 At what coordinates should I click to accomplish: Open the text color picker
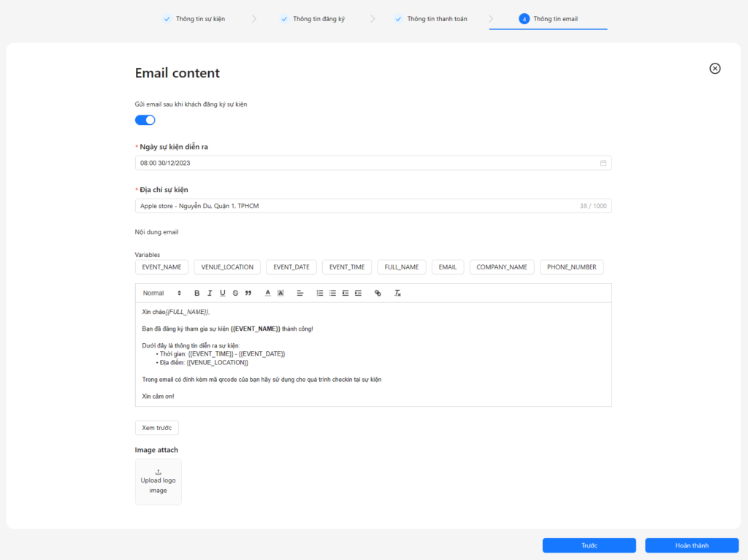tap(267, 293)
